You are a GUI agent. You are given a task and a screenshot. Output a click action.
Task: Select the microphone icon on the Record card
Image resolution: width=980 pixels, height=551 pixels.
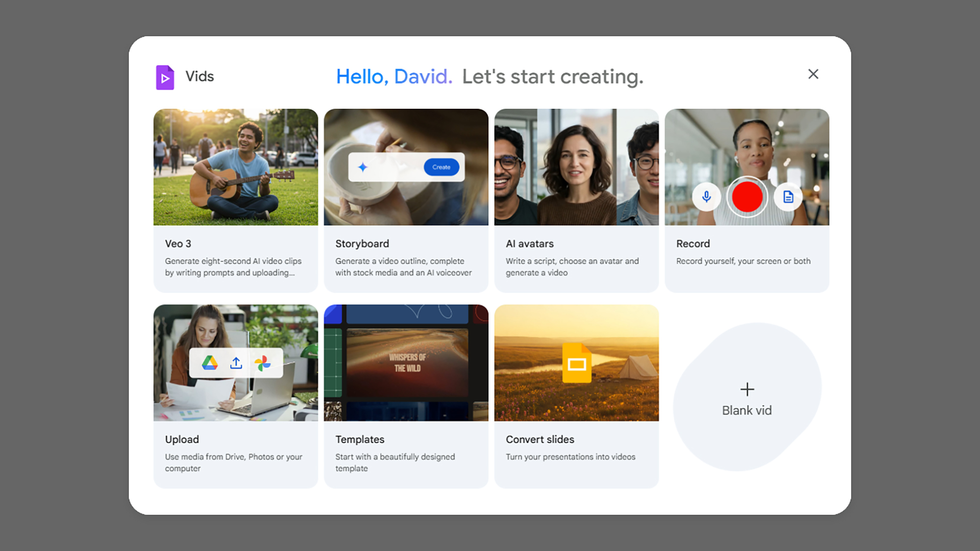tap(707, 197)
